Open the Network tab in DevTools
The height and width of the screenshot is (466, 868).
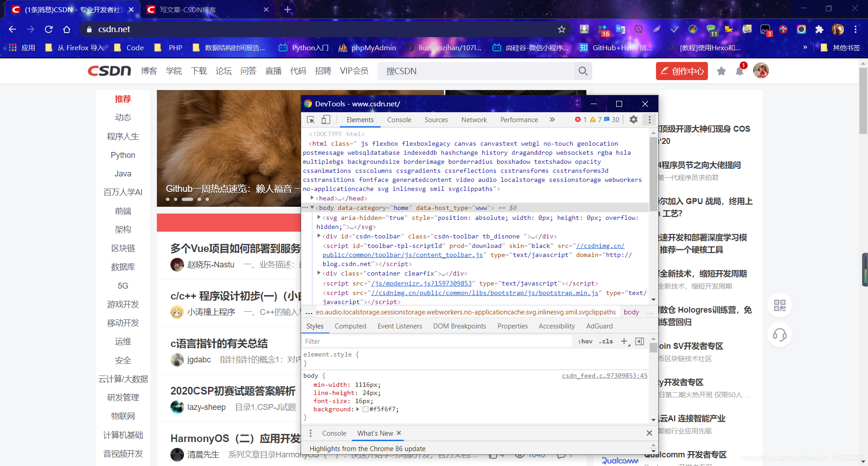tap(474, 120)
